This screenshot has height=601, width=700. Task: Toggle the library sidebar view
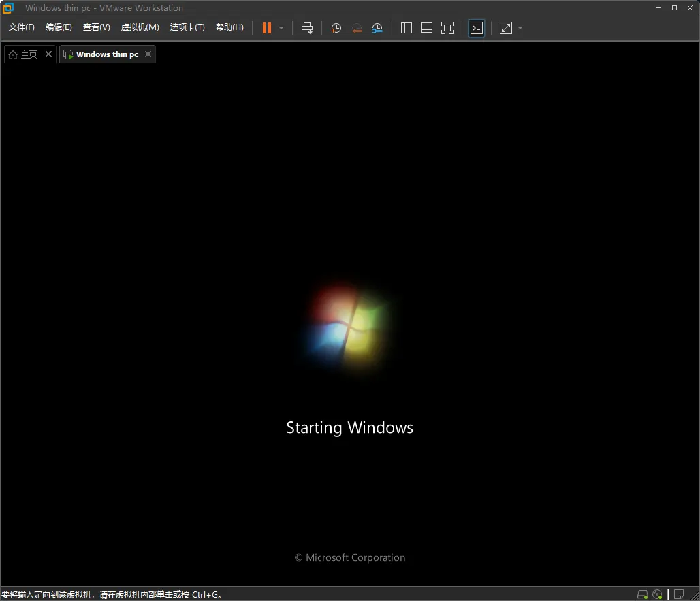407,28
